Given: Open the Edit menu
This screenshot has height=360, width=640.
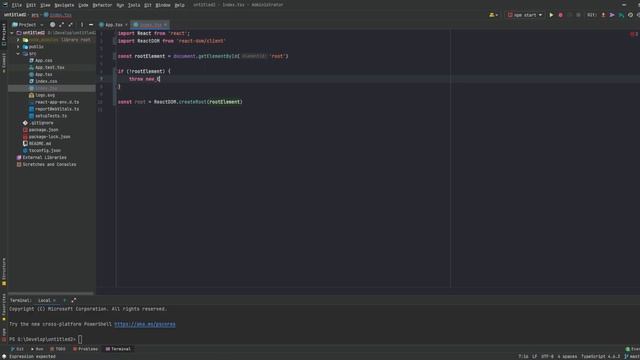Looking at the screenshot, I should tap(31, 5).
